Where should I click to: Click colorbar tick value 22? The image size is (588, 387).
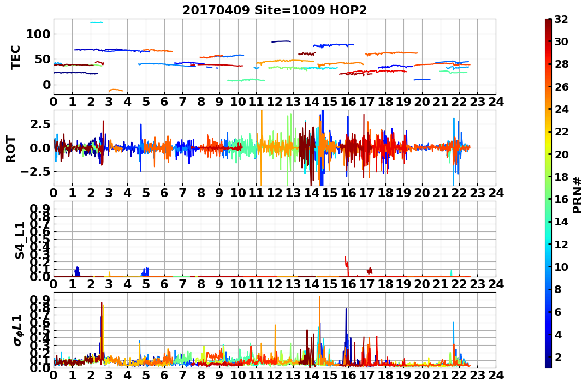(561, 132)
